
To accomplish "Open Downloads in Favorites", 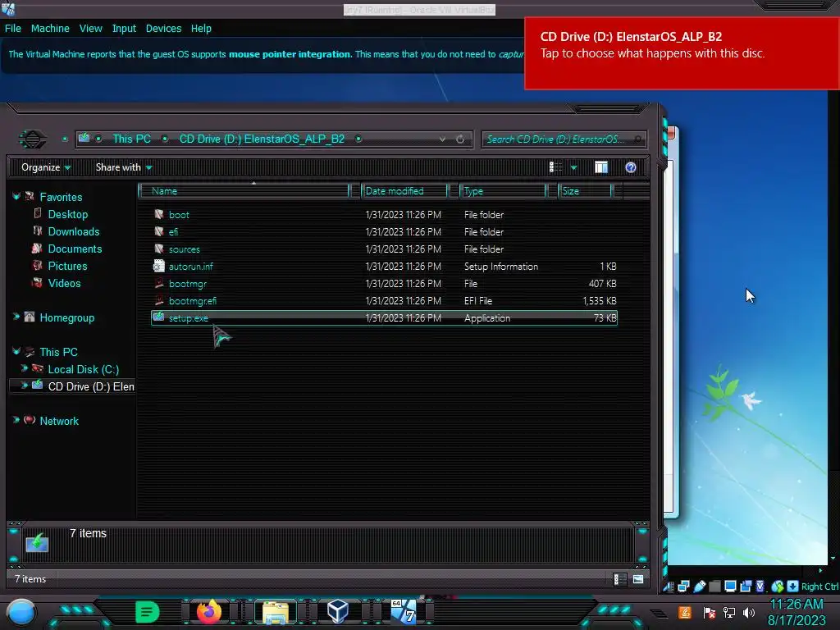I will 73,231.
